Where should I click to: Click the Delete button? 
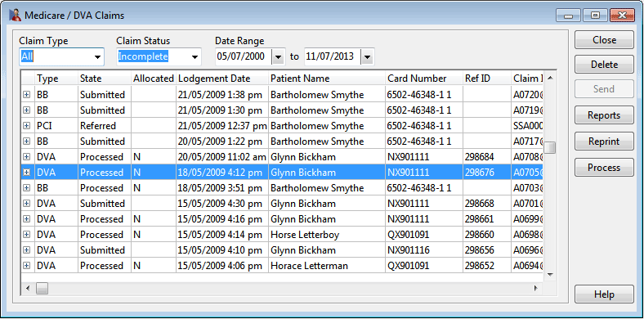tap(604, 65)
